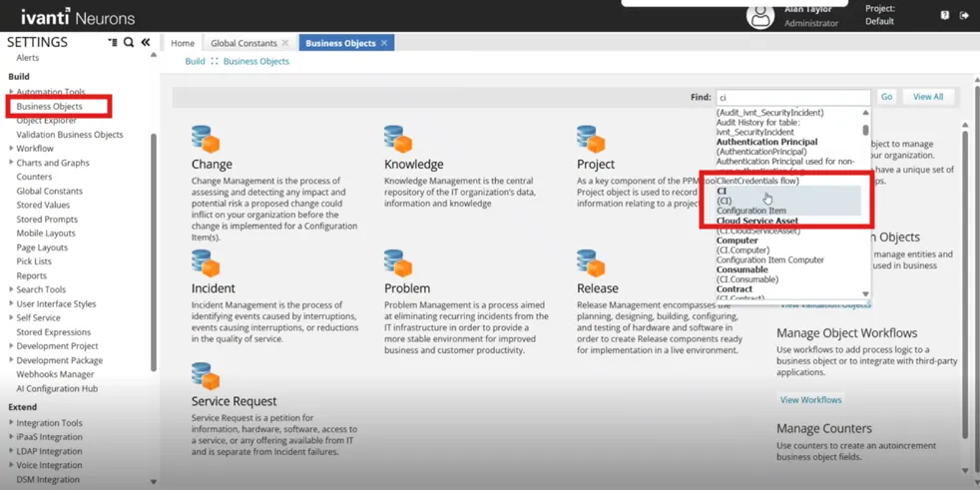The height and width of the screenshot is (490, 980).
Task: Open the Project business object icon
Action: [591, 139]
